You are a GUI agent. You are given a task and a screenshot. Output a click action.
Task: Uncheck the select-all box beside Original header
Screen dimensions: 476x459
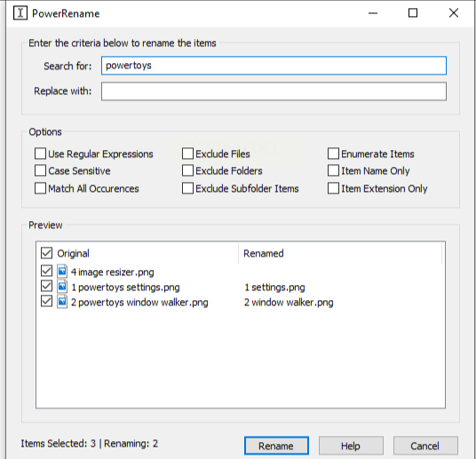[46, 253]
